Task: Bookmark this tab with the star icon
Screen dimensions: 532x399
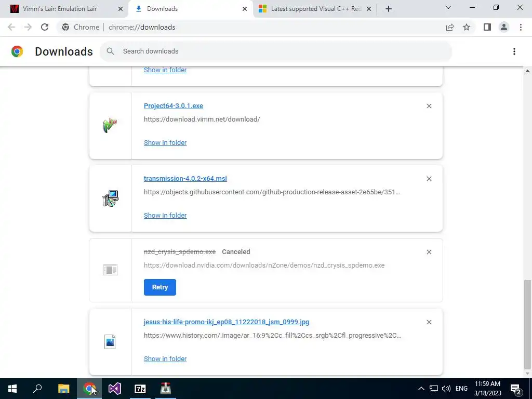Action: point(467,27)
